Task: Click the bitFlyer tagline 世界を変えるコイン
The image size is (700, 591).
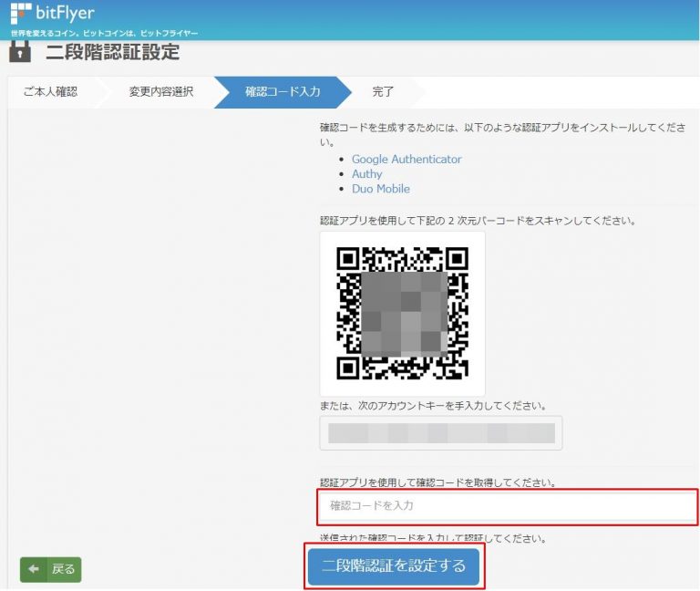Action: pos(104,33)
